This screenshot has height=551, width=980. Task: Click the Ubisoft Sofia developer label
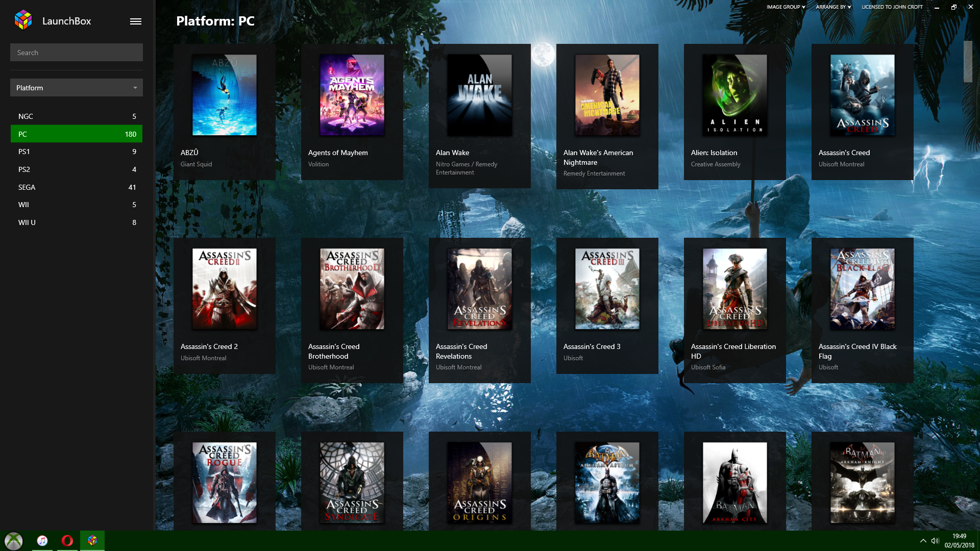point(708,367)
